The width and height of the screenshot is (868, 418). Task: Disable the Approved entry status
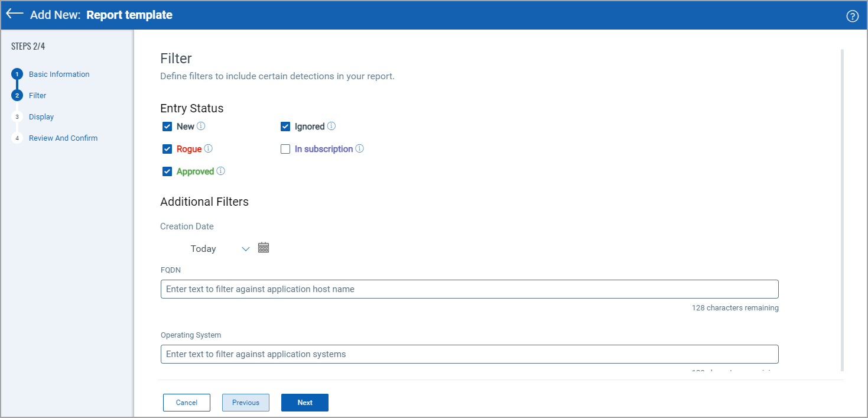click(167, 171)
